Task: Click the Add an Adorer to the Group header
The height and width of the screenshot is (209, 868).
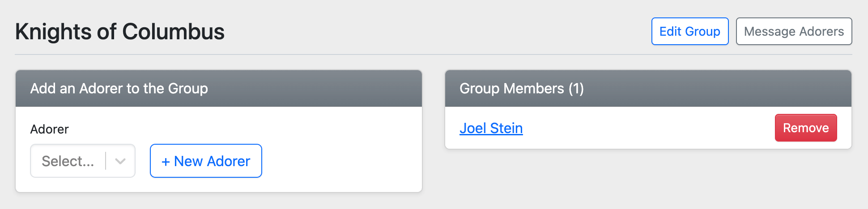Action: click(x=119, y=88)
